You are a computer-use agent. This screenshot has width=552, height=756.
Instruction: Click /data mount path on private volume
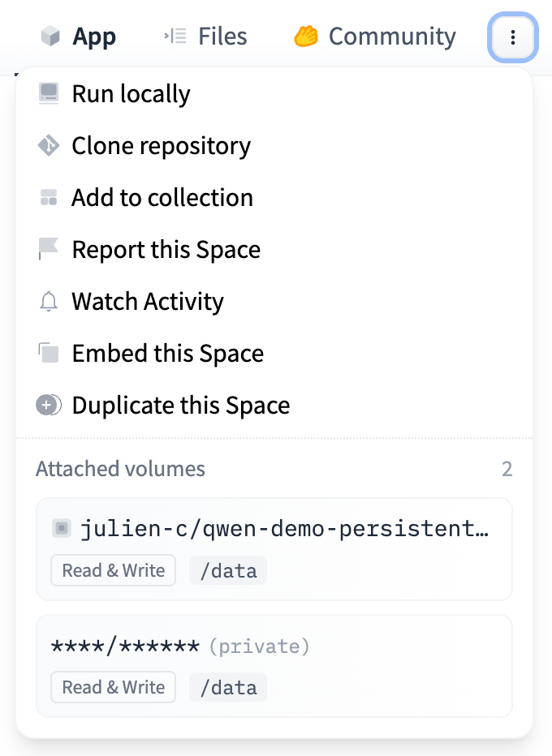point(228,688)
